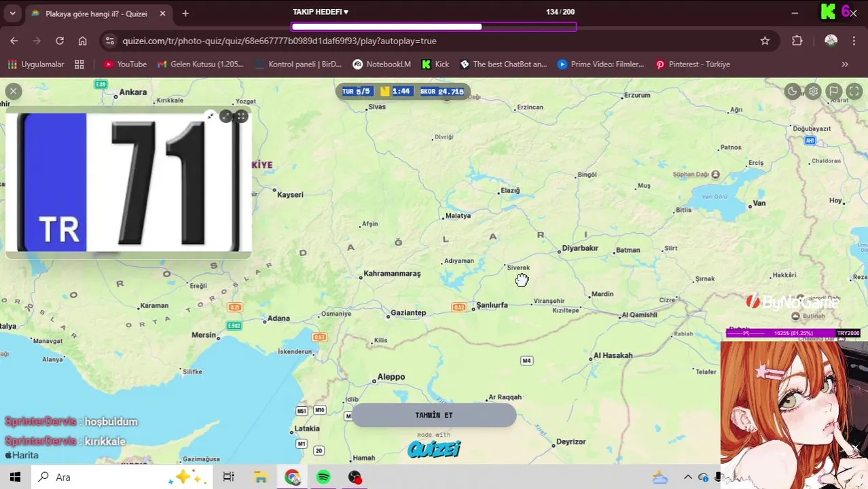The height and width of the screenshot is (489, 868).
Task: Click Elazığ city label on map
Action: pyautogui.click(x=509, y=191)
